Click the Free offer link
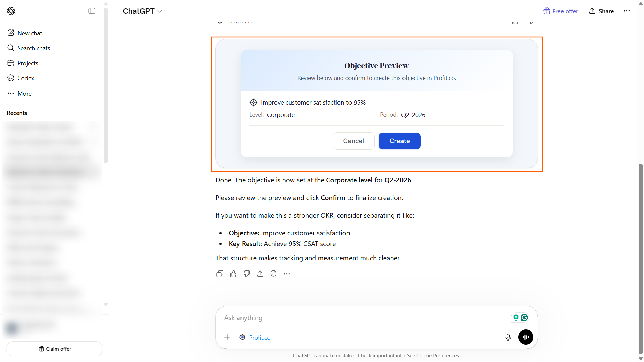The height and width of the screenshot is (362, 644). (561, 11)
